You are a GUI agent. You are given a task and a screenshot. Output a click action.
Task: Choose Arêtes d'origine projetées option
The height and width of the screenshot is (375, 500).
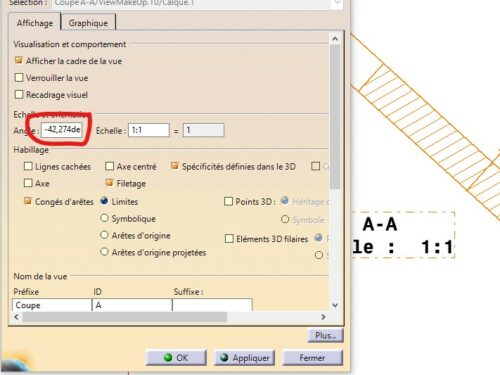click(x=104, y=252)
